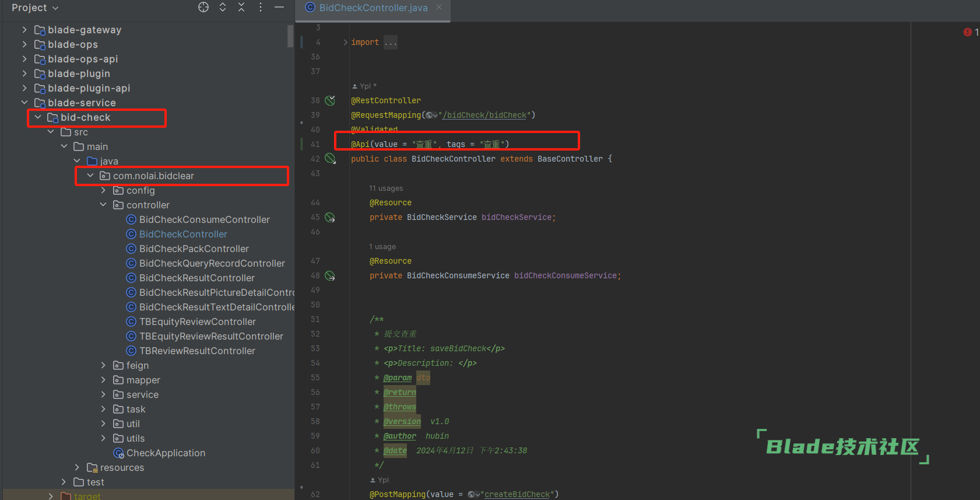Click the @RestController annotation
Screen dimensions: 980x500
point(386,100)
